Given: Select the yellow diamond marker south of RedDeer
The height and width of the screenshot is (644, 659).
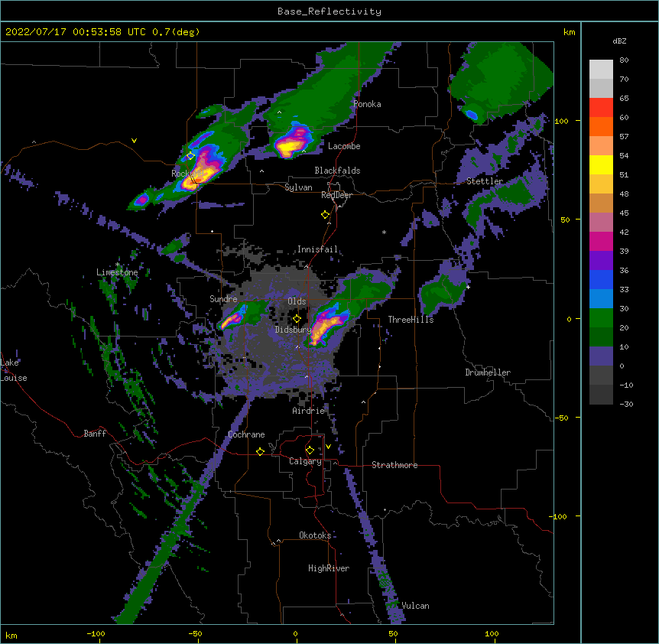Looking at the screenshot, I should [x=326, y=215].
